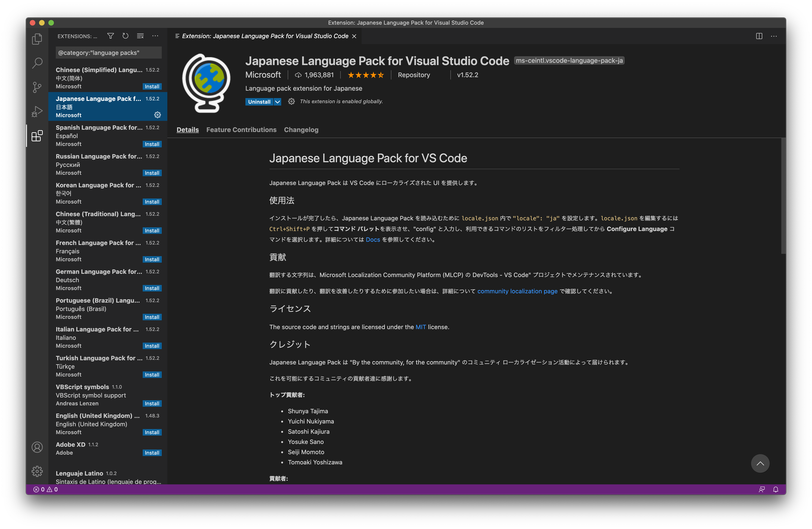Image resolution: width=812 pixels, height=529 pixels.
Task: Install the Korean Language Pack
Action: tap(152, 202)
